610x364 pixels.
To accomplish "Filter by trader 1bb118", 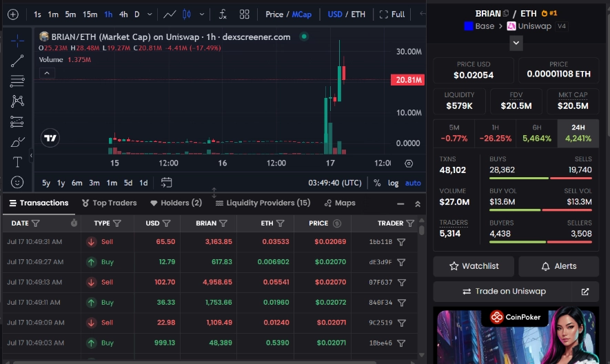I will point(401,242).
